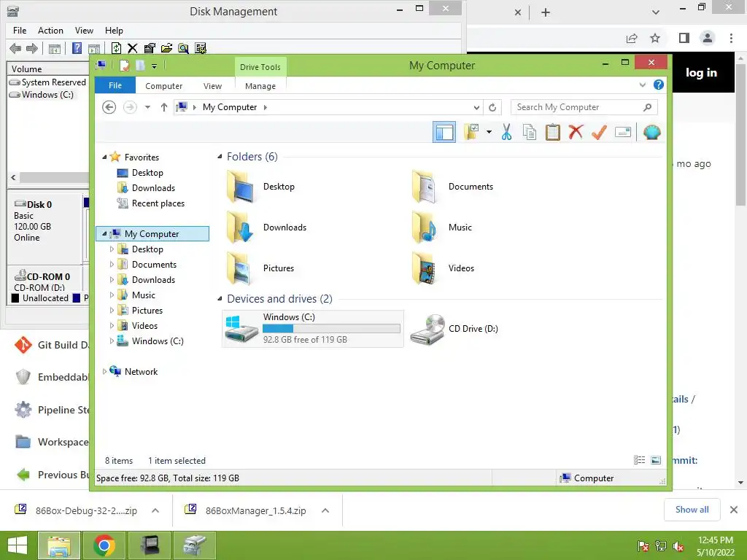
Task: Open the Computer ribbon tab
Action: 164,86
